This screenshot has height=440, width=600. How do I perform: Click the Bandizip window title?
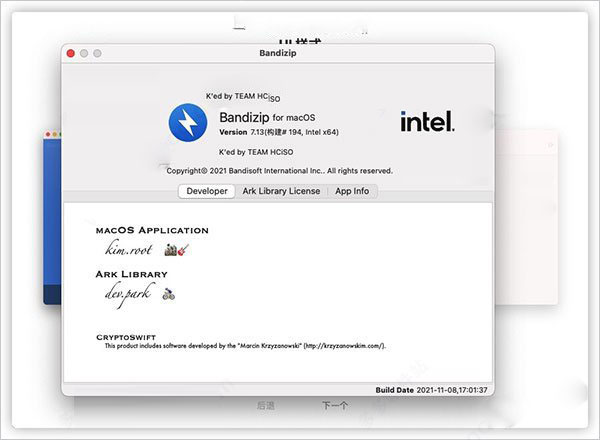(278, 53)
